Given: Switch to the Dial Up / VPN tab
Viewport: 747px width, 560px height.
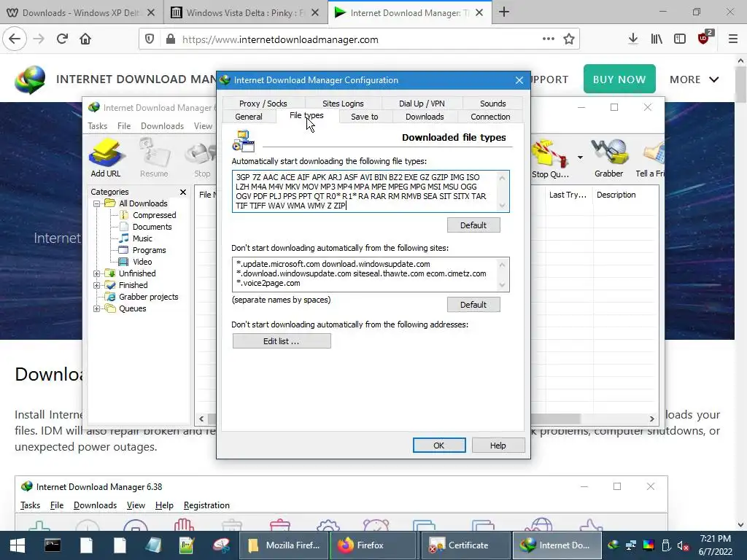Looking at the screenshot, I should [x=422, y=104].
